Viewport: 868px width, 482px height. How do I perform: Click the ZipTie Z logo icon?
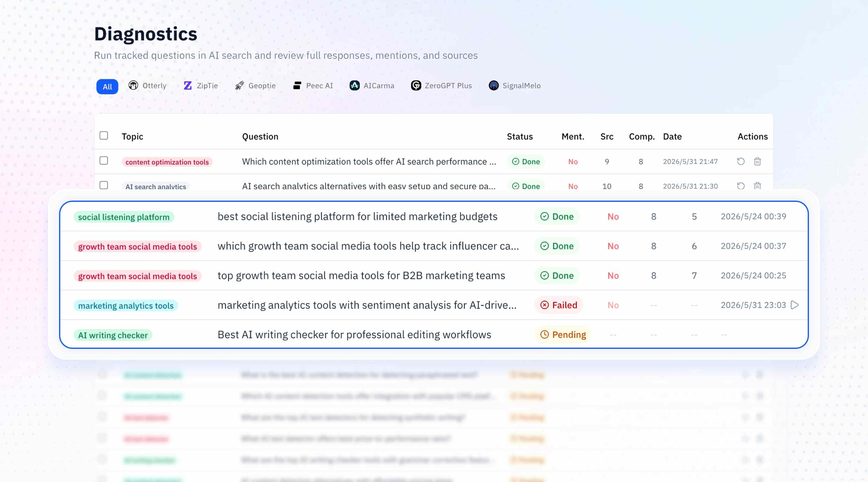pyautogui.click(x=188, y=86)
